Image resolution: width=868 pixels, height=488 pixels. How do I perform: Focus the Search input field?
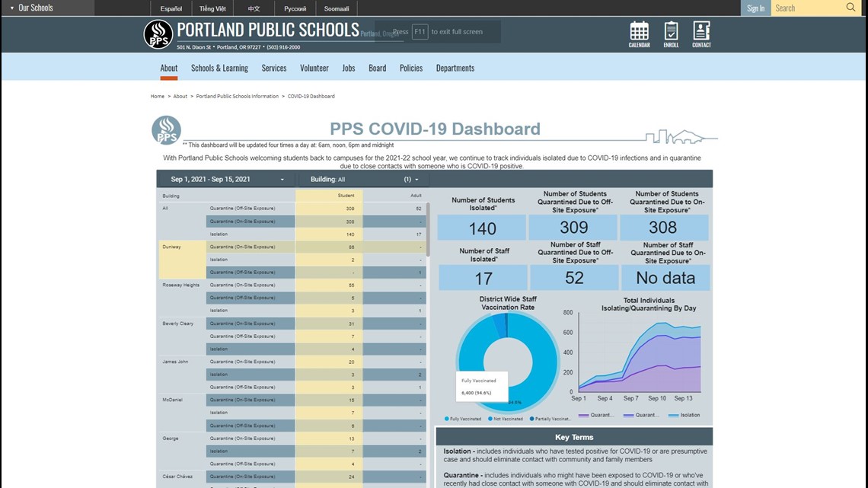tap(808, 8)
